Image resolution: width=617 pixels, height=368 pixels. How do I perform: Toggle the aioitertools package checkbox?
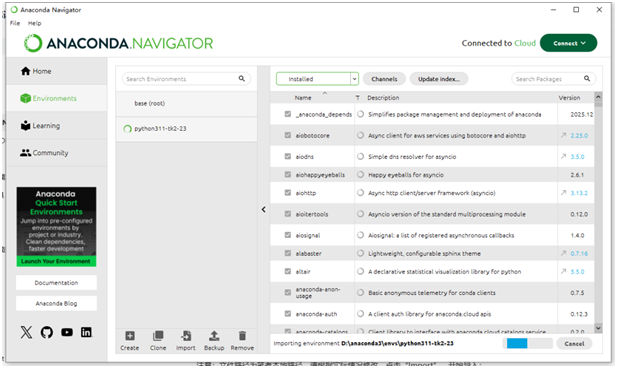point(288,214)
